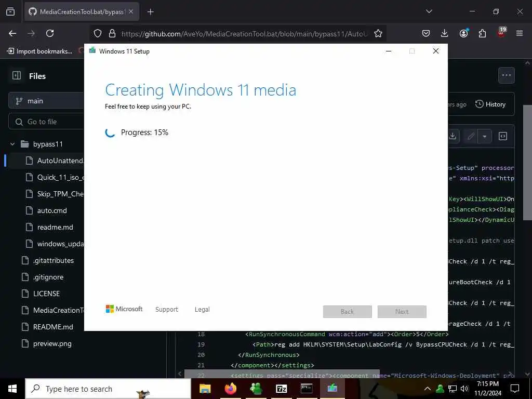Download the raw file icon

(x=453, y=137)
